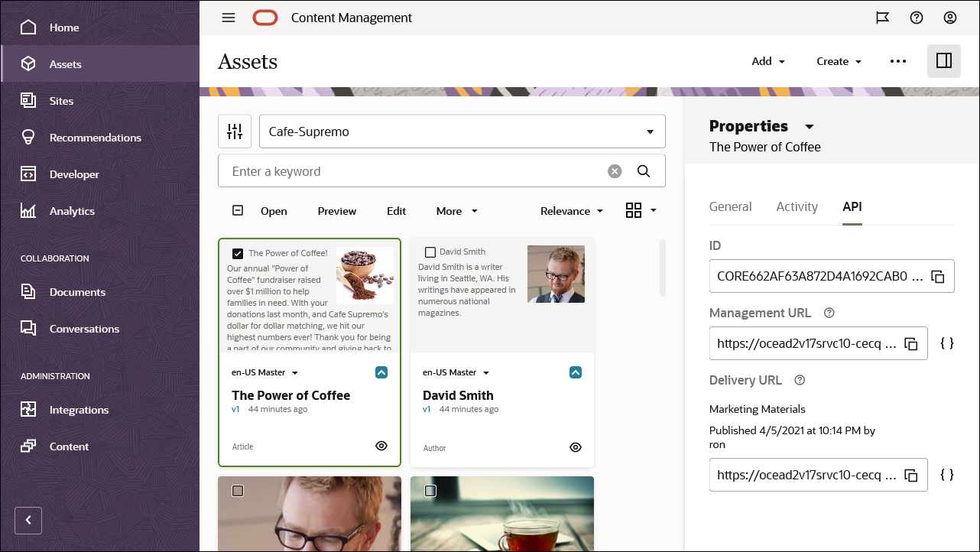Open The Power of Coffee title link
This screenshot has height=552, width=980.
point(291,395)
